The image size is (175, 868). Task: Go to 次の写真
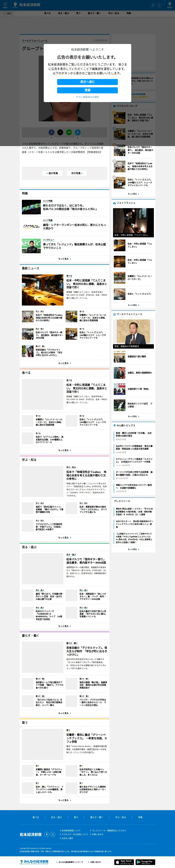click(x=77, y=173)
